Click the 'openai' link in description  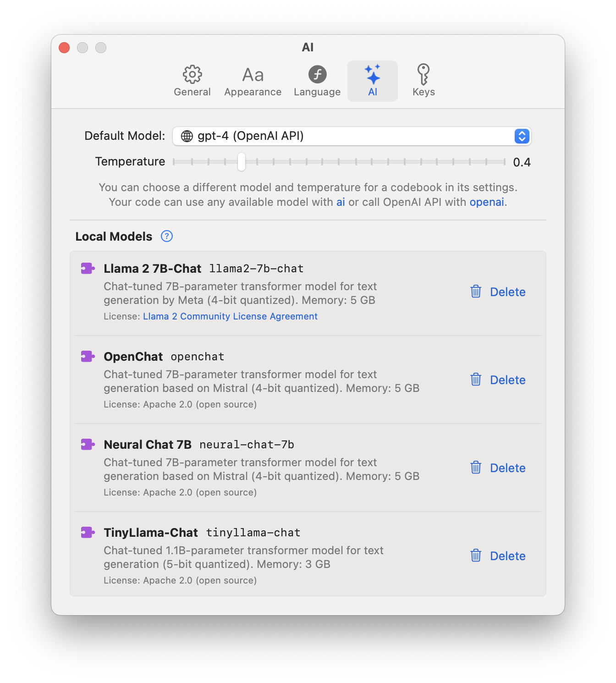(486, 202)
